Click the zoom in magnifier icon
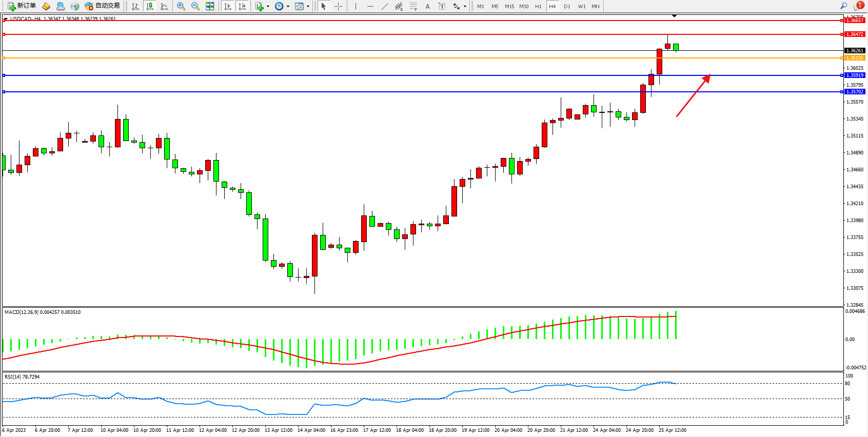Viewport: 868px width, 437px height. tap(181, 6)
